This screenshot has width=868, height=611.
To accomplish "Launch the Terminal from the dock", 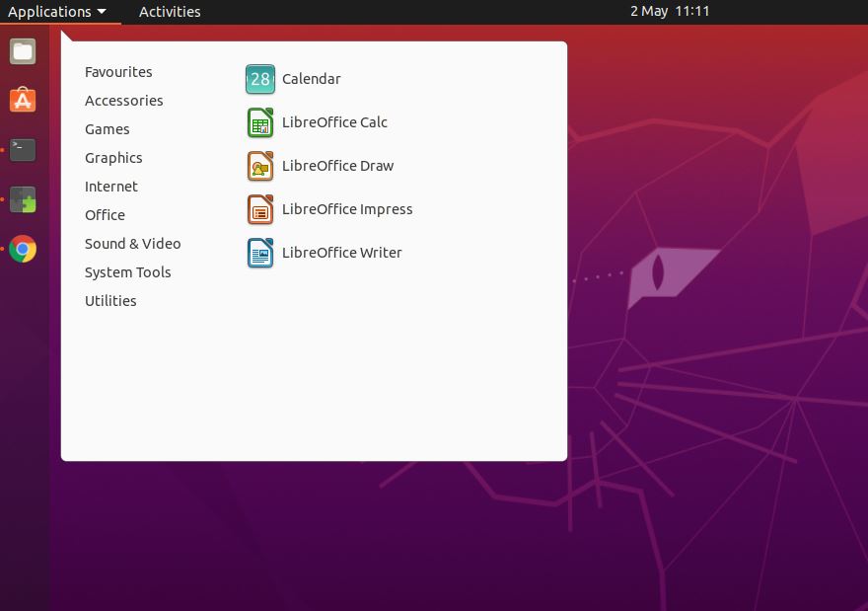I will coord(22,149).
